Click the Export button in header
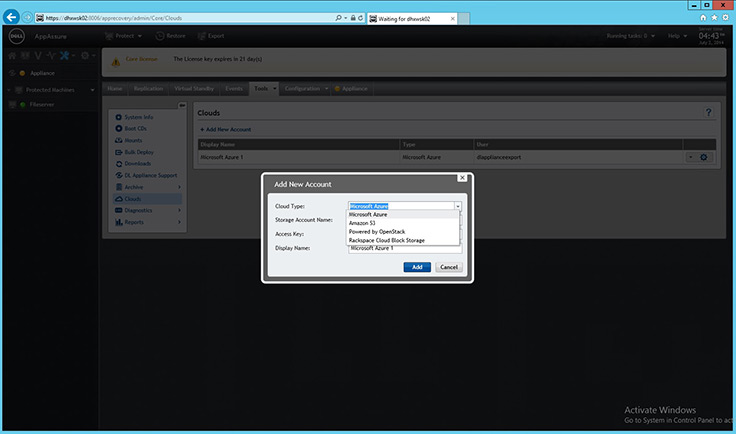736x434 pixels. pyautogui.click(x=211, y=36)
